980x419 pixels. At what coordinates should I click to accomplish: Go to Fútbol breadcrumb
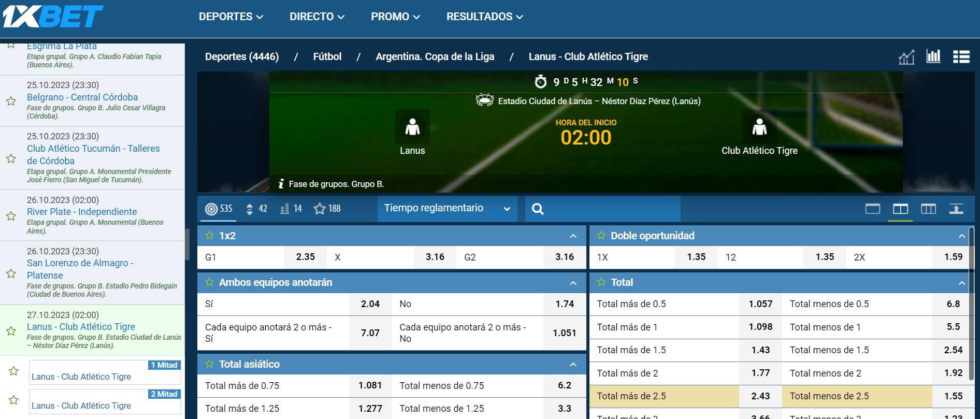point(327,56)
